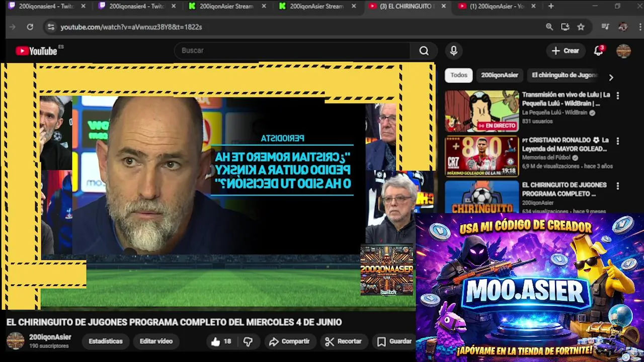Click the MOO.ASIER creator code banner
This screenshot has width=644, height=362.
(530, 287)
